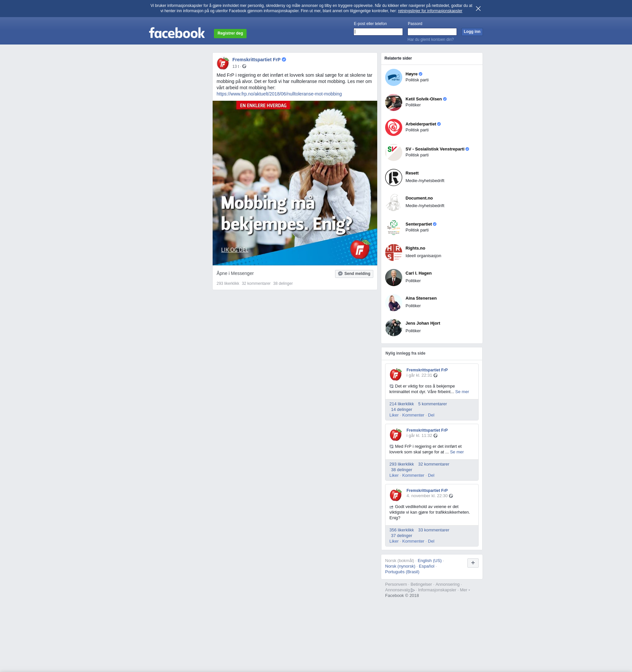Open Senterpartiet clover logo
The width and height of the screenshot is (632, 672).
[393, 228]
